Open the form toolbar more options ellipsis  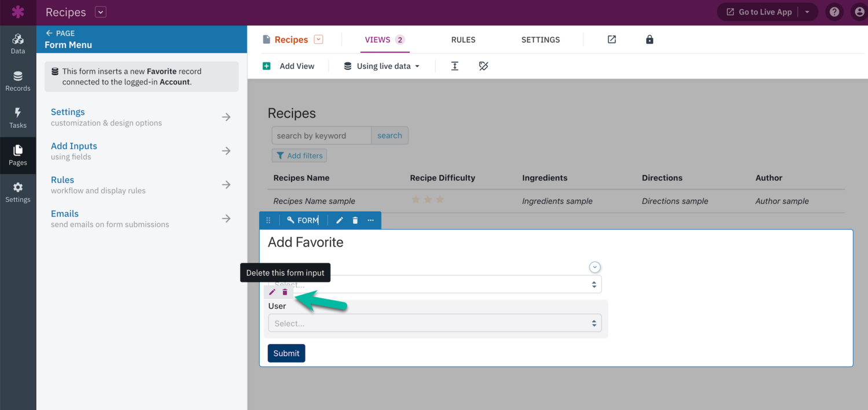371,220
